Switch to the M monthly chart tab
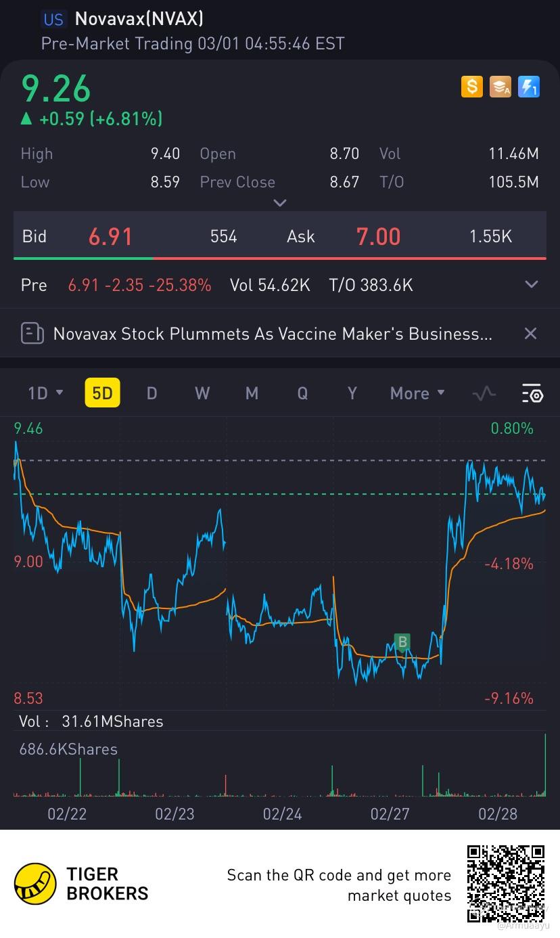 (252, 393)
